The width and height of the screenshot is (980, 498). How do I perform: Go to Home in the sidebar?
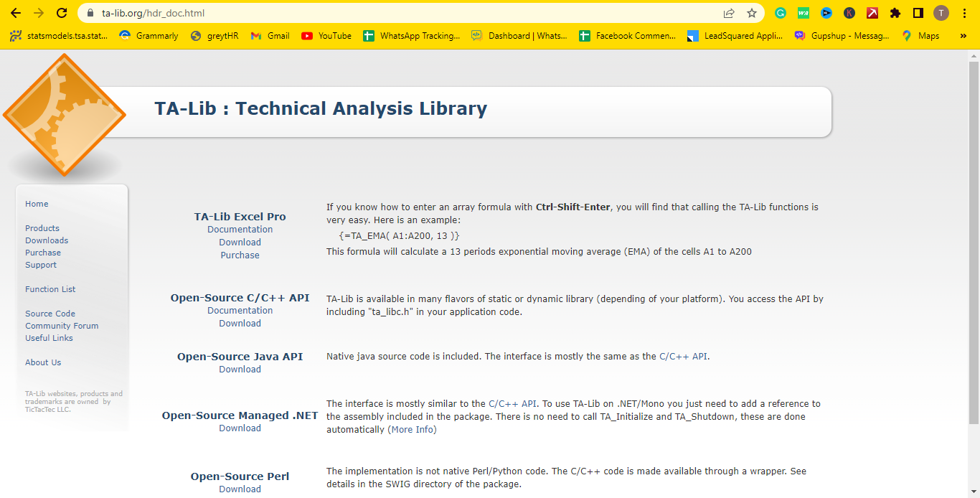pyautogui.click(x=37, y=204)
